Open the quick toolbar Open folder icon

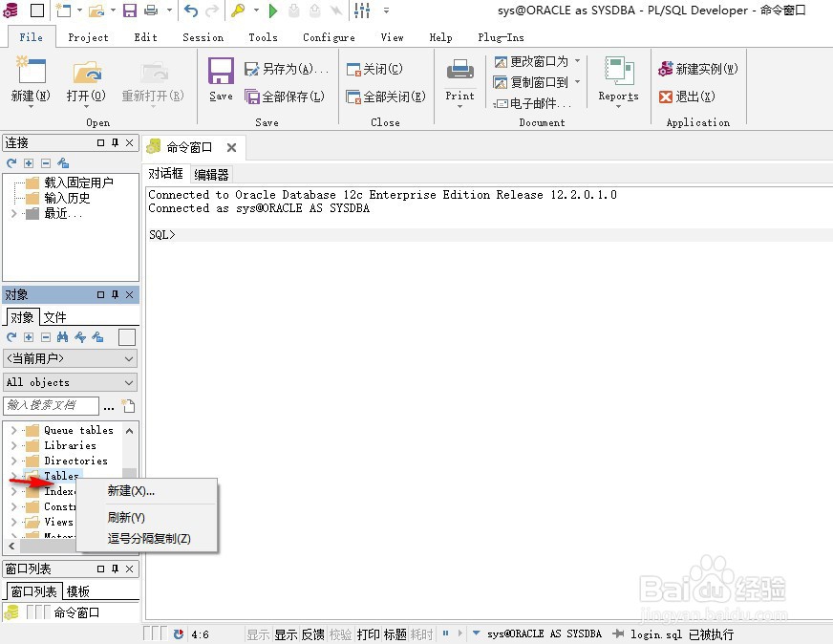coord(96,11)
